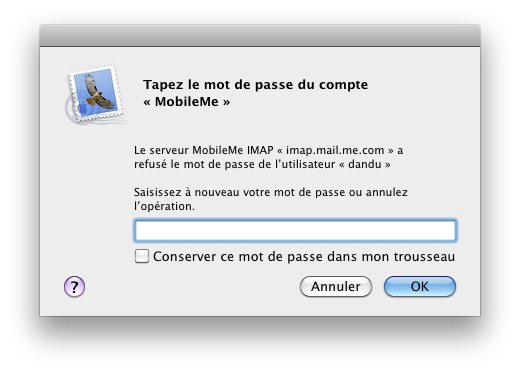Click the 'Le serveur MobileMe IMAP' message

[204, 150]
